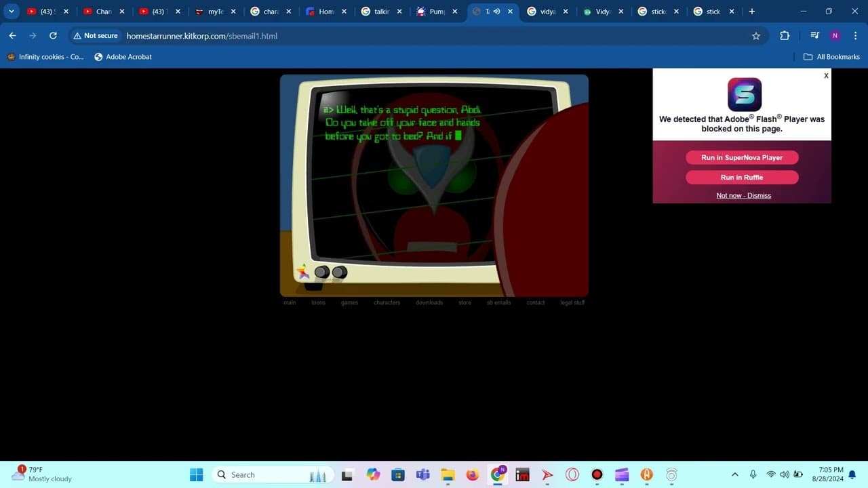Viewport: 868px width, 488px height.
Task: Click the left knob on the monitor
Action: pos(322,272)
